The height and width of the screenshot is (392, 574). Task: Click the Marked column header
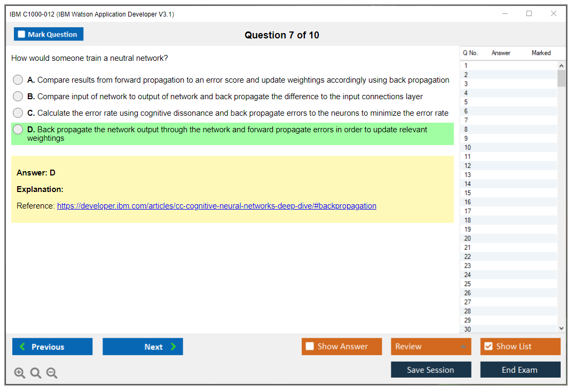[541, 53]
